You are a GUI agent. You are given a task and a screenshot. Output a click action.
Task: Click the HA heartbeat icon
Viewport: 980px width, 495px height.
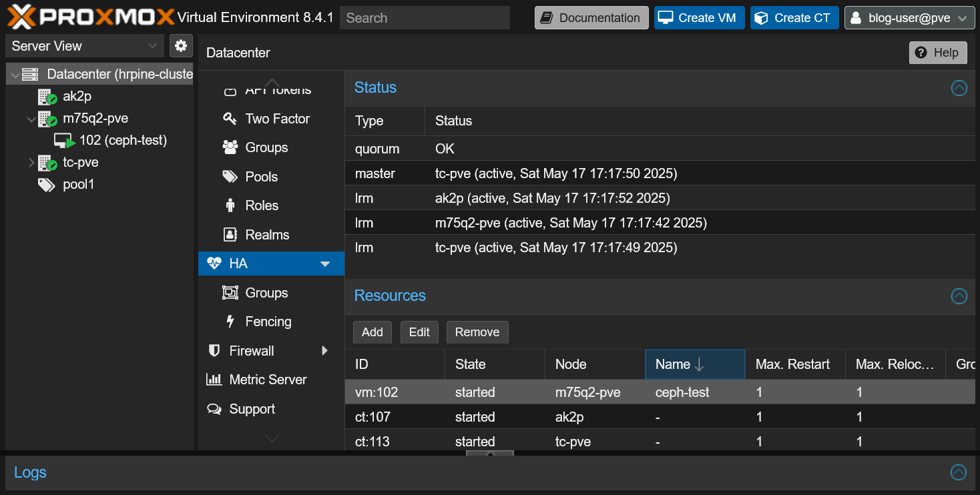(214, 264)
